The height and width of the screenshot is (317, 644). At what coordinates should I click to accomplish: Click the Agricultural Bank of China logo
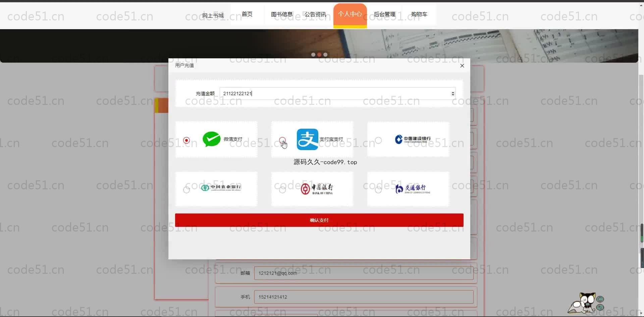point(221,187)
